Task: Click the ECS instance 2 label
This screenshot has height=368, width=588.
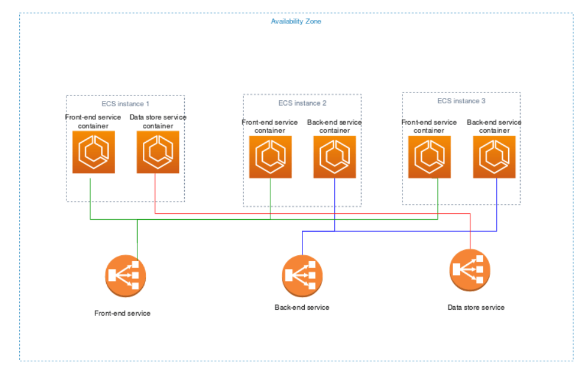Action: [x=301, y=103]
